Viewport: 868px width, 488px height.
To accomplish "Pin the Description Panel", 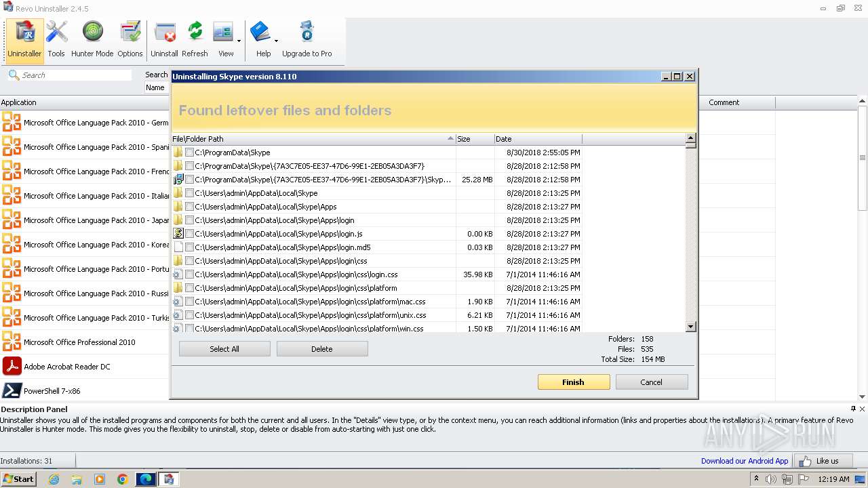I will pyautogui.click(x=853, y=409).
